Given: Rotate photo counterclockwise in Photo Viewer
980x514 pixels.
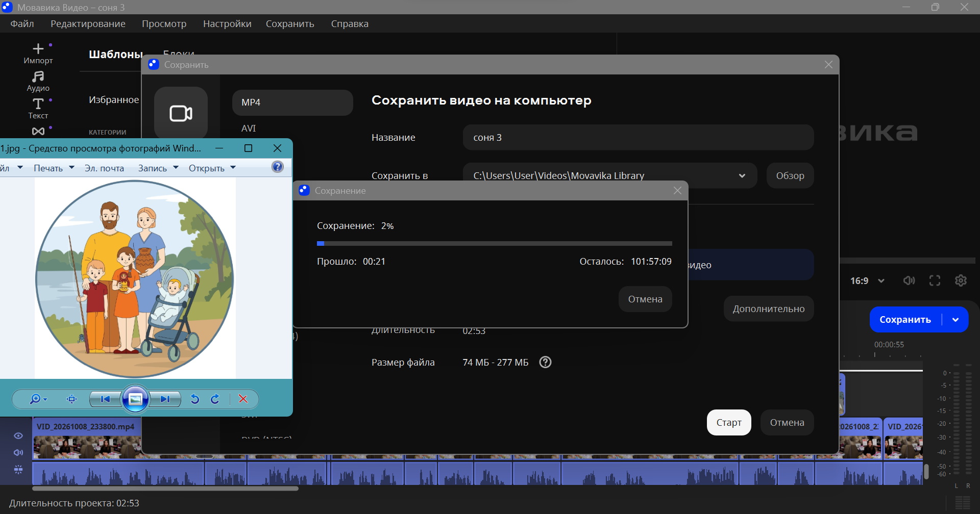Looking at the screenshot, I should click(194, 399).
